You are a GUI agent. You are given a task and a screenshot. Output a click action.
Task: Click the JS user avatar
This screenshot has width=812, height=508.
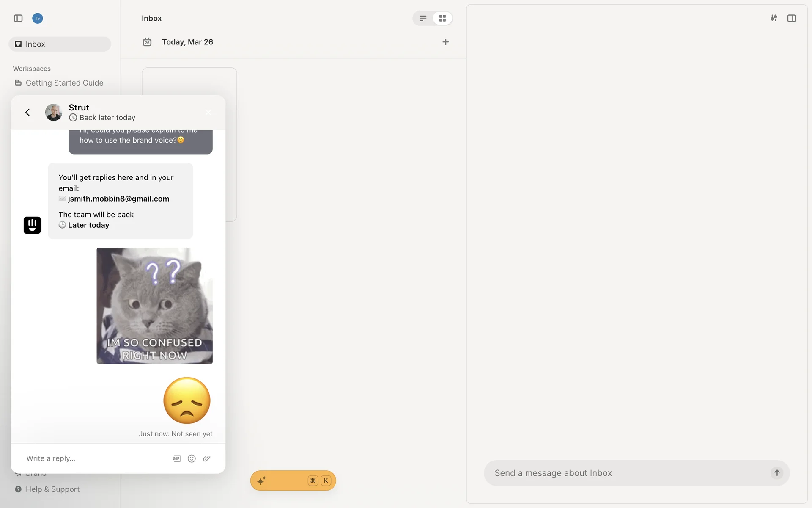38,18
